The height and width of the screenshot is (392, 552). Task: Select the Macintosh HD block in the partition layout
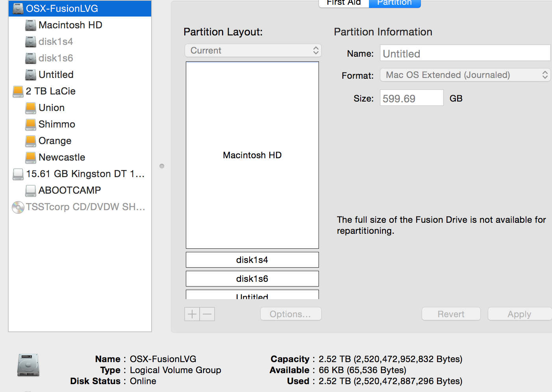click(x=252, y=155)
